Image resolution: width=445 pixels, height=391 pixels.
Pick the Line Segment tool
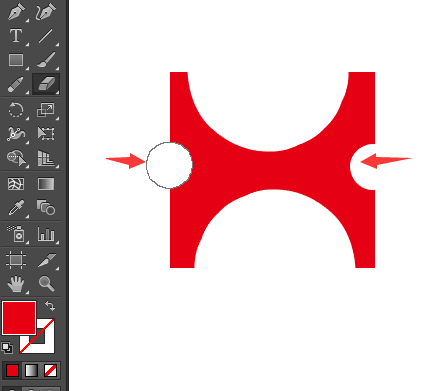point(46,35)
